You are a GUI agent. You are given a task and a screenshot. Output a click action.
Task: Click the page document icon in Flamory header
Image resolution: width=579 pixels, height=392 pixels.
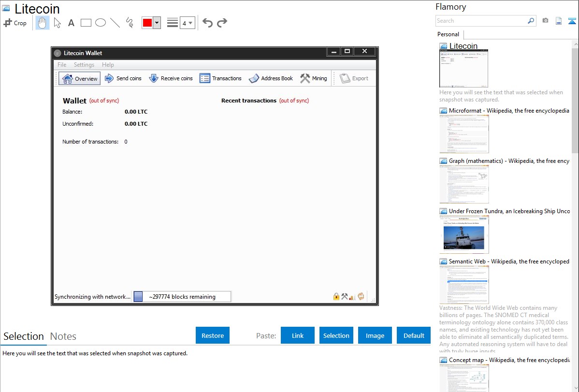(x=559, y=21)
